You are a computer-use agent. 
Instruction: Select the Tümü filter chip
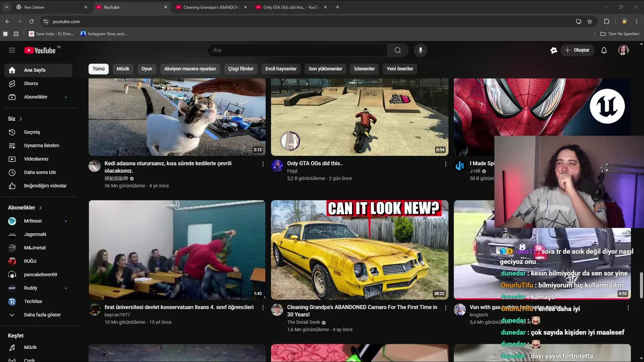point(99,69)
